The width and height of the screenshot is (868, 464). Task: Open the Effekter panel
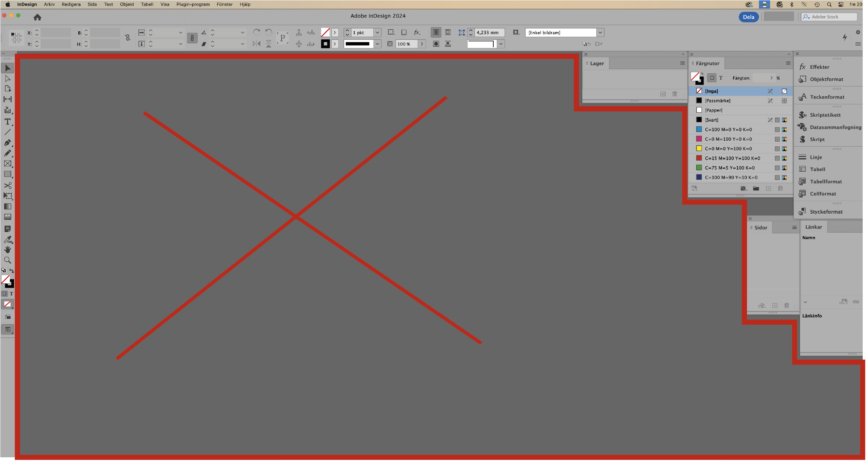tap(819, 67)
